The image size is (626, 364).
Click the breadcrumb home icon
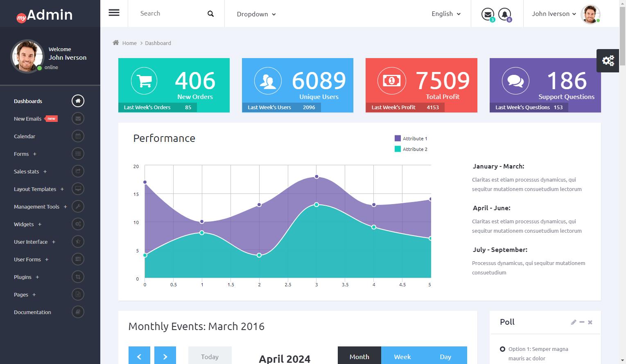coord(116,43)
